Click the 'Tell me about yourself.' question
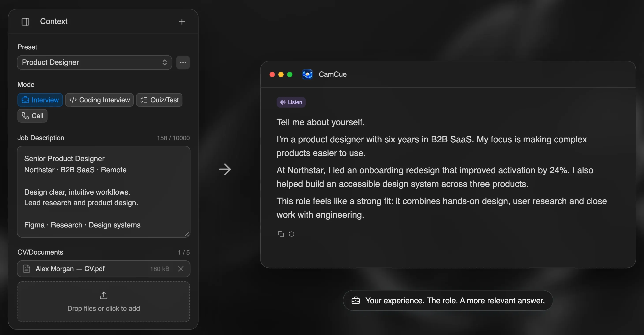The height and width of the screenshot is (335, 644). click(x=320, y=122)
